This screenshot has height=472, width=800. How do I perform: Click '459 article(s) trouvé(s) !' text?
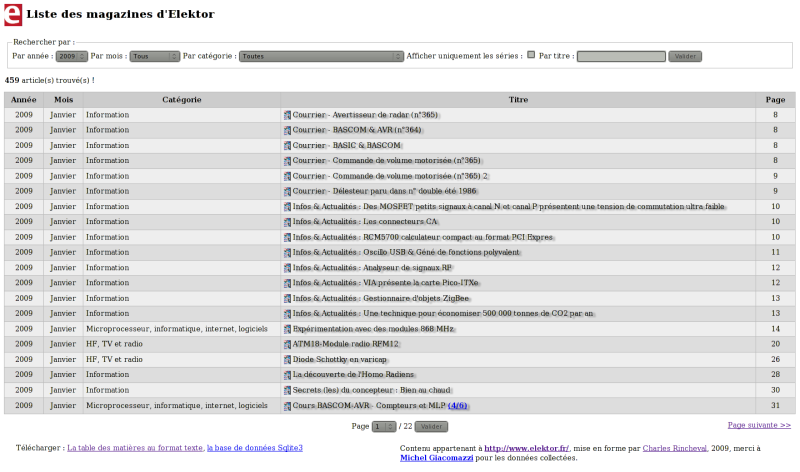tap(49, 81)
